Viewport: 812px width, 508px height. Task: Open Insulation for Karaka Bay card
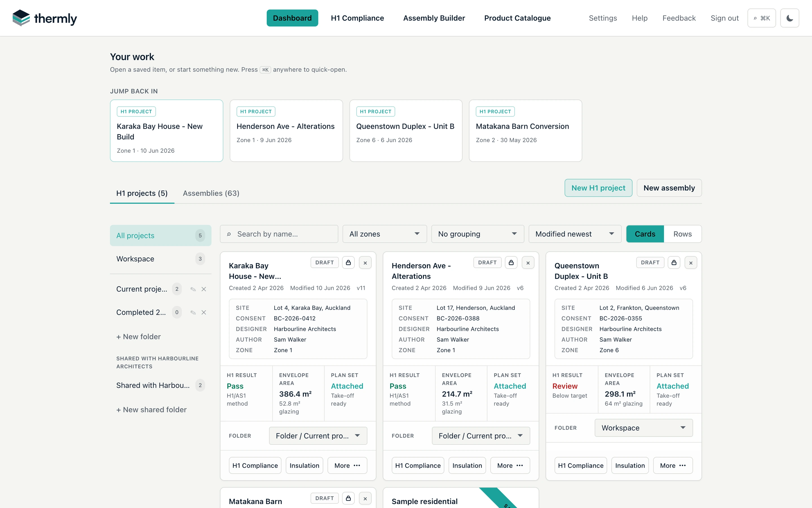(x=304, y=465)
